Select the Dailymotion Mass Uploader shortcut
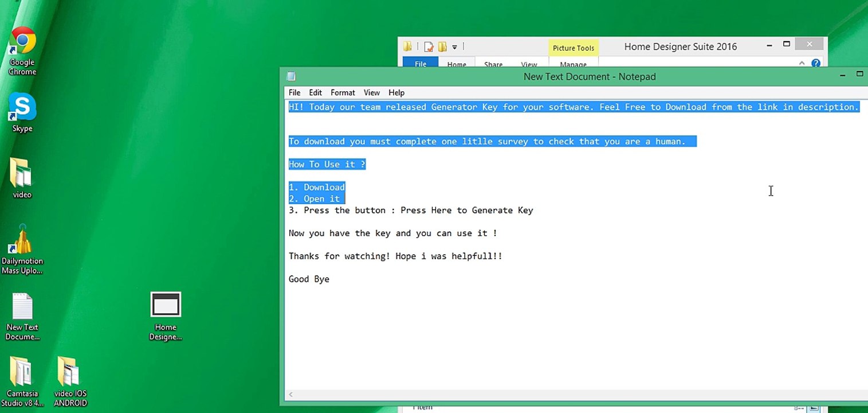This screenshot has height=413, width=868. coord(22,250)
